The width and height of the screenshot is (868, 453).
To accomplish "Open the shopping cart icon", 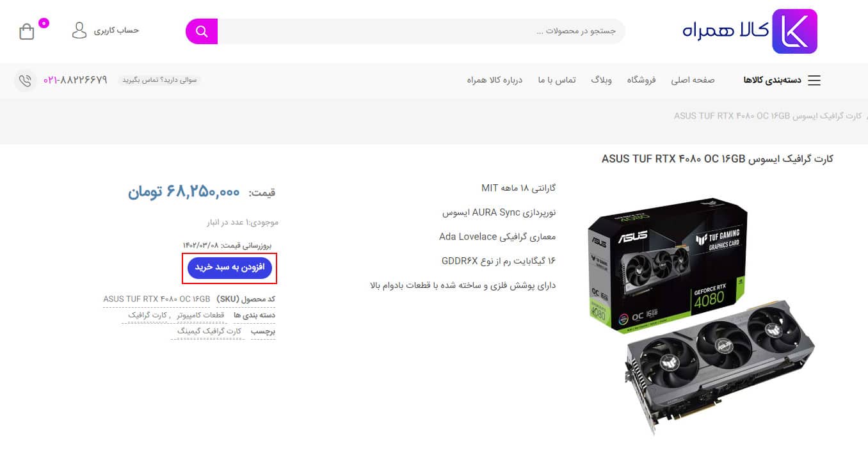I will [26, 31].
